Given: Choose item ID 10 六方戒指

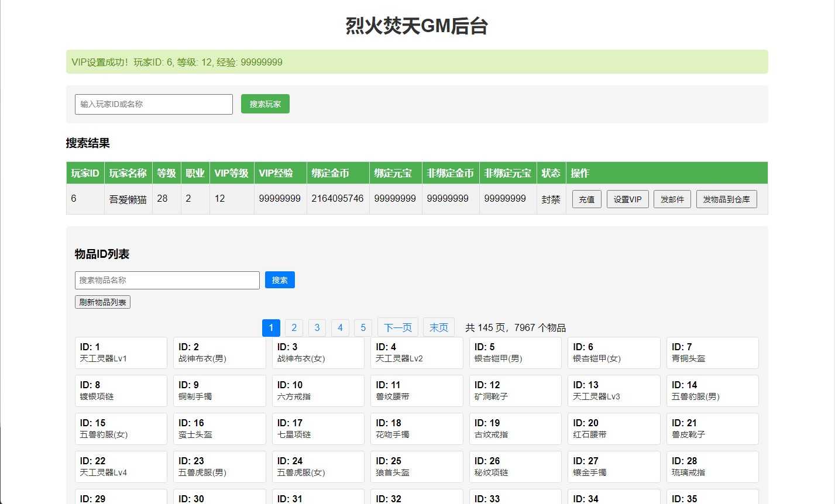Looking at the screenshot, I should pos(318,391).
